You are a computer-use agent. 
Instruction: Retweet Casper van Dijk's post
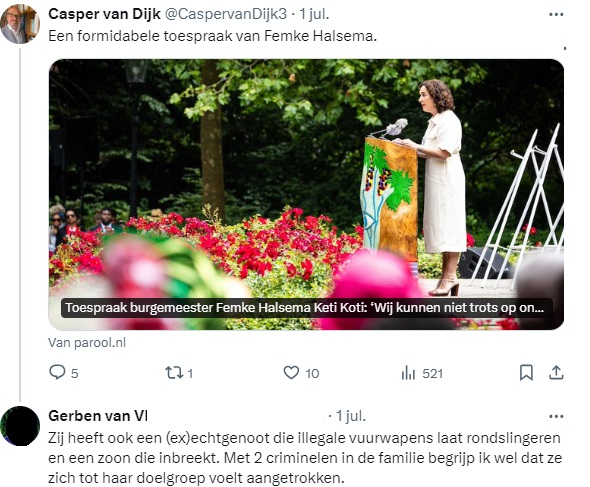pos(174,373)
